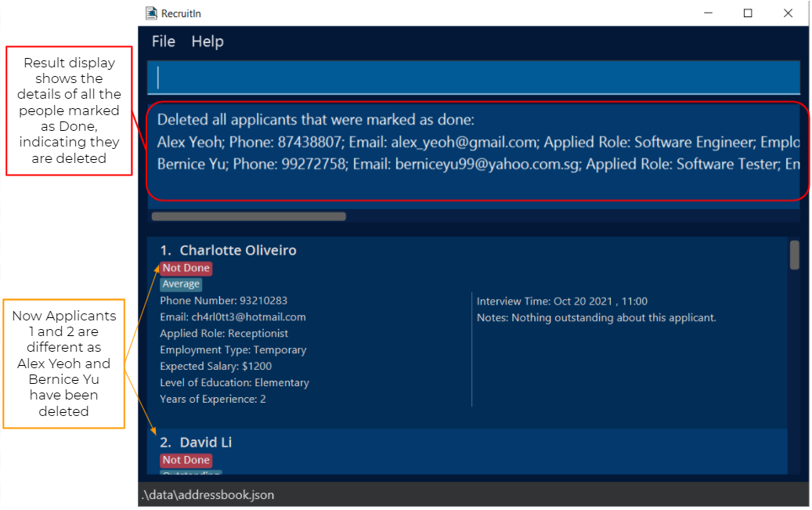The height and width of the screenshot is (510, 812).
Task: Maximize the RecruitIn window
Action: pos(748,13)
